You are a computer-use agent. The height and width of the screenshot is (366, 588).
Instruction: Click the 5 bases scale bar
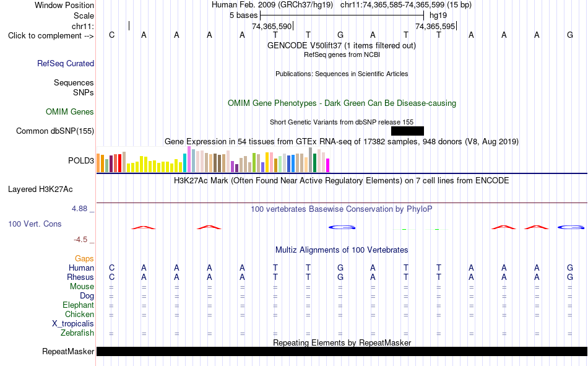coord(342,15)
